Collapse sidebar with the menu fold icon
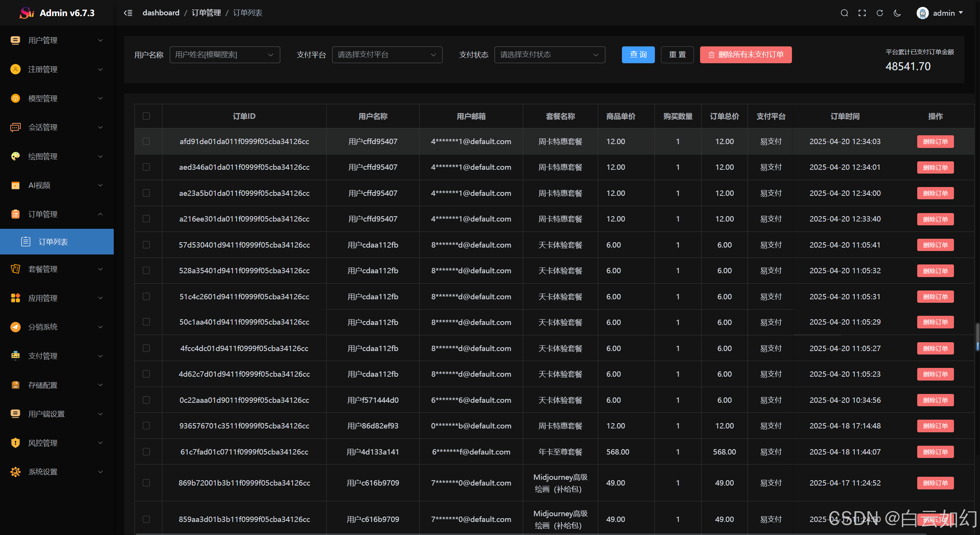 [128, 13]
